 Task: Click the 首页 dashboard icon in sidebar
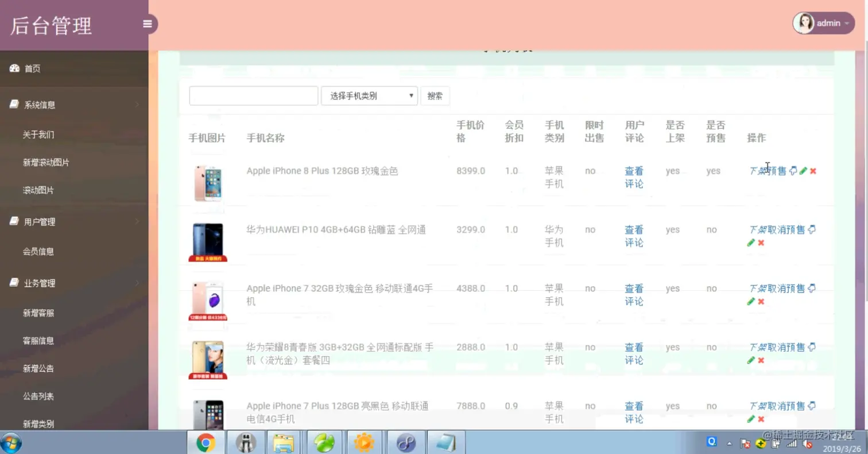[x=14, y=68]
